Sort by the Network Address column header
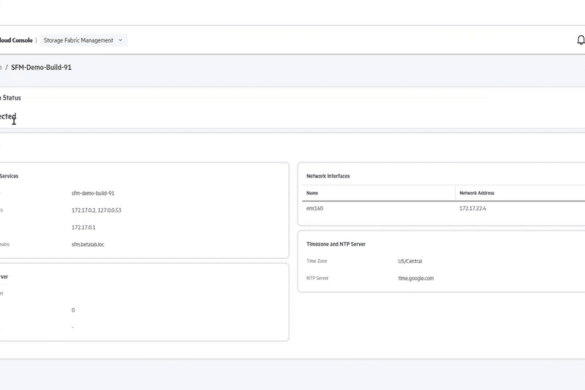The height and width of the screenshot is (390, 585). [477, 193]
